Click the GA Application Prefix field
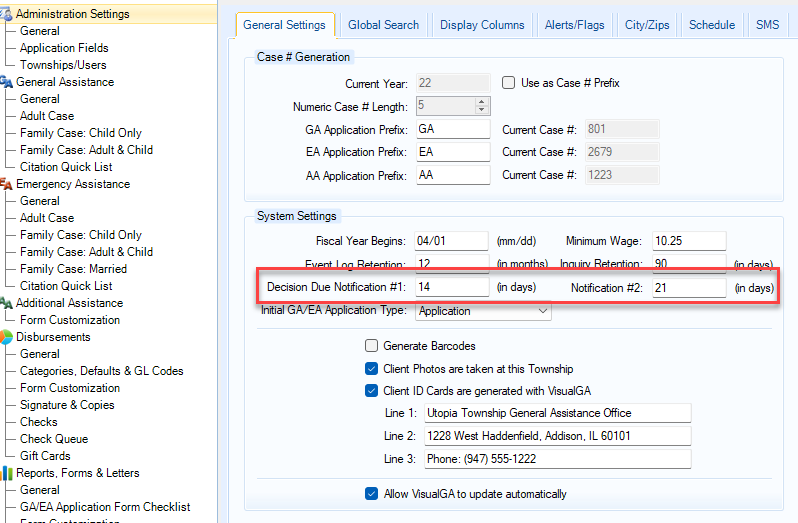Viewport: 798px width, 523px height. coord(453,129)
